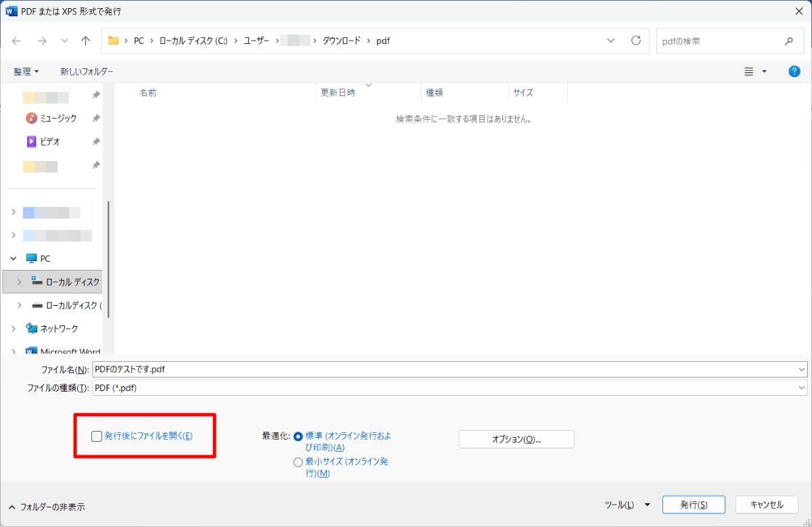The image size is (812, 527).
Task: Select ミュージック in the sidebar
Action: pyautogui.click(x=58, y=118)
